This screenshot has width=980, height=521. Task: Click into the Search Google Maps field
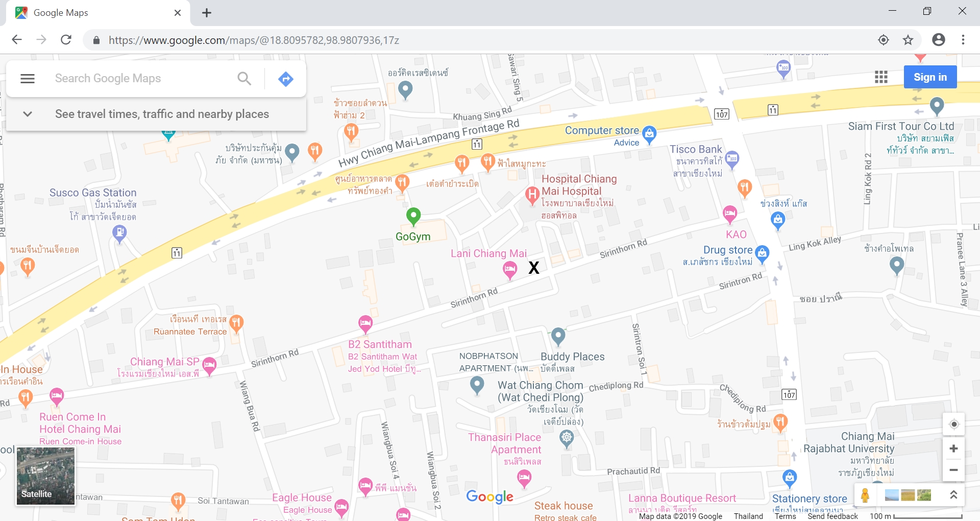click(x=138, y=79)
